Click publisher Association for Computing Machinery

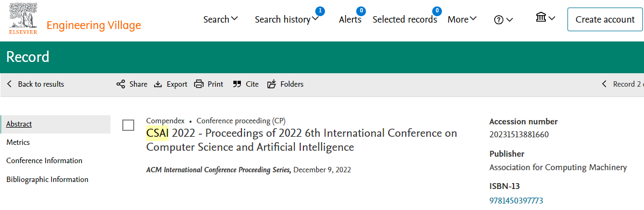(558, 167)
